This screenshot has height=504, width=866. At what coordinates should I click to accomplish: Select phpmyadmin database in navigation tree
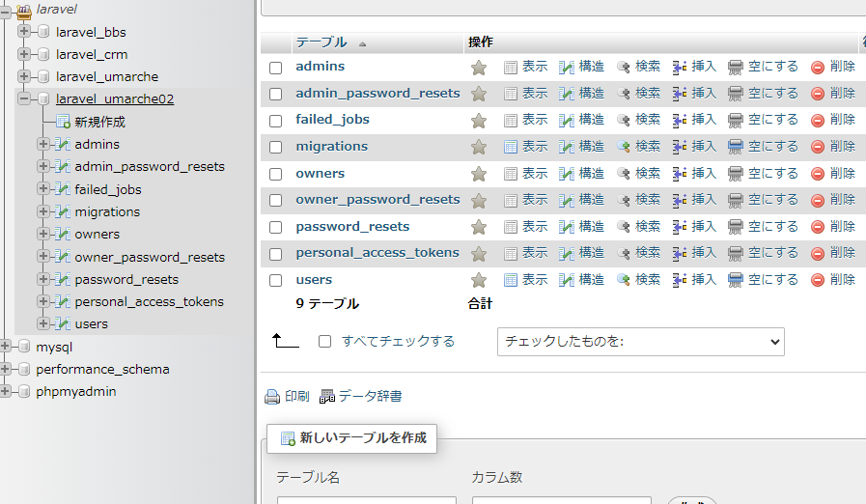(75, 391)
